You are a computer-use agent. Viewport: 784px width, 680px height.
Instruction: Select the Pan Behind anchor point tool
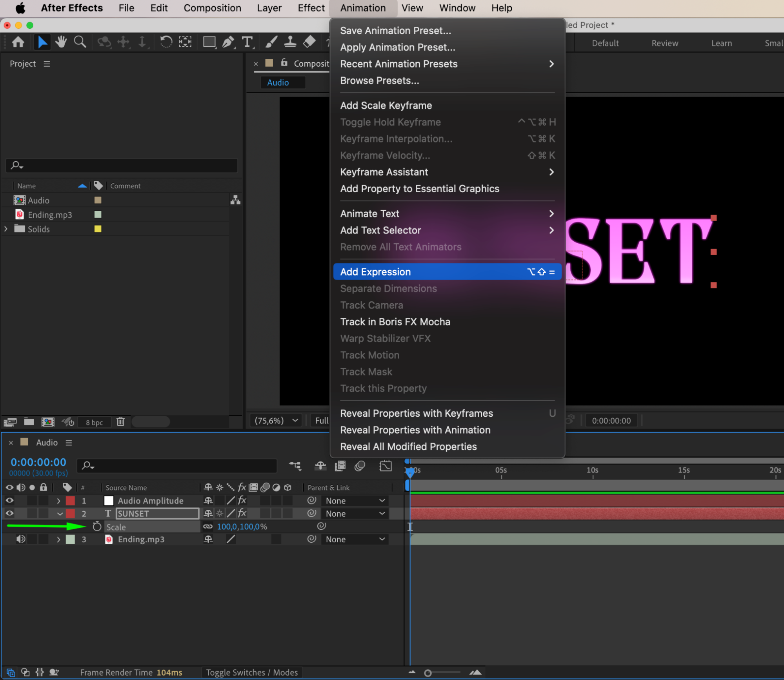point(185,42)
